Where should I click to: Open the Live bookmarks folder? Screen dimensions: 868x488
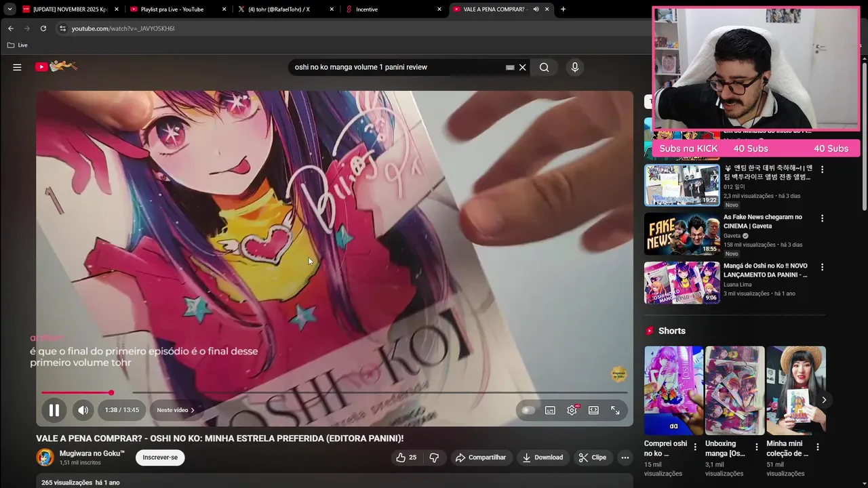tap(18, 45)
